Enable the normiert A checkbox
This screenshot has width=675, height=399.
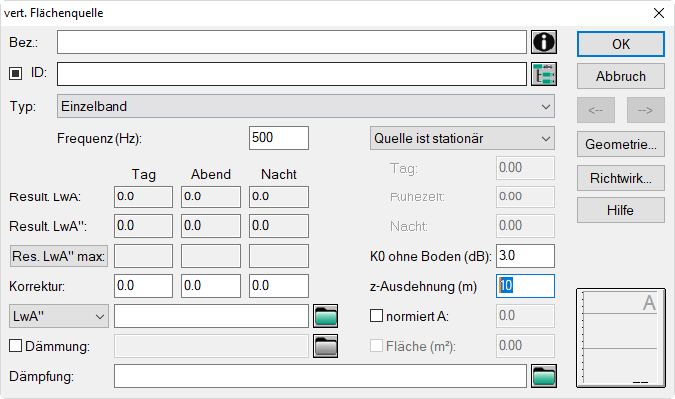pos(376,316)
